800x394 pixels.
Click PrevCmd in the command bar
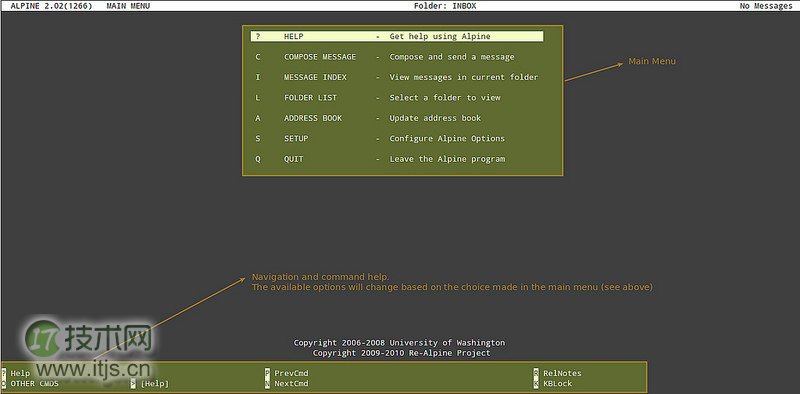tap(291, 373)
